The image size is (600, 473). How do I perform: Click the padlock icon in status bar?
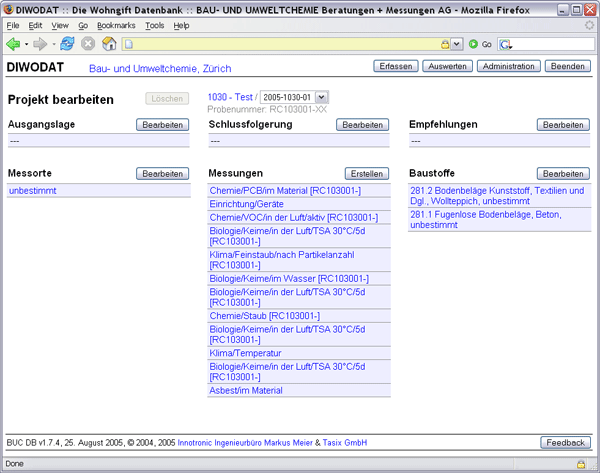[579, 464]
